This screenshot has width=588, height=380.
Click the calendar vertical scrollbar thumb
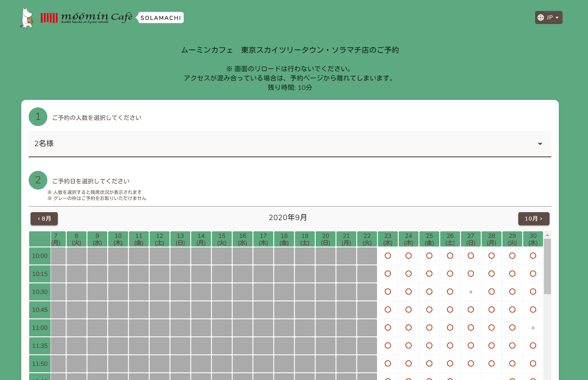click(x=547, y=267)
